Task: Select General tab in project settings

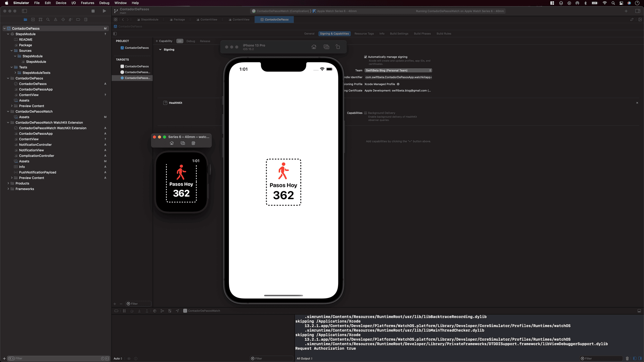Action: point(308,33)
